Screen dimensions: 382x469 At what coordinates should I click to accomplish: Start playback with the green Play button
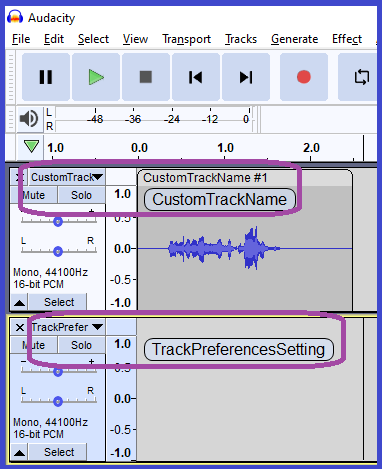pyautogui.click(x=96, y=77)
